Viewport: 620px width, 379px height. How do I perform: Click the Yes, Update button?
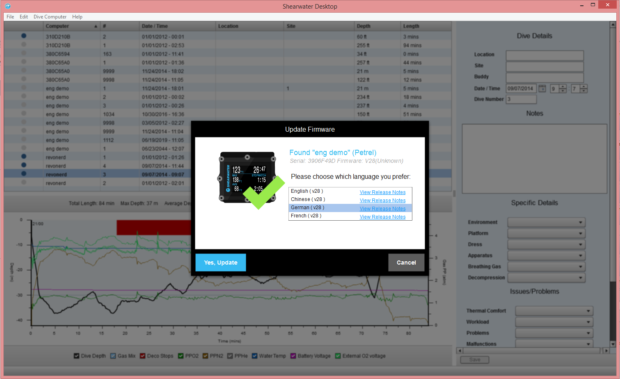[221, 262]
